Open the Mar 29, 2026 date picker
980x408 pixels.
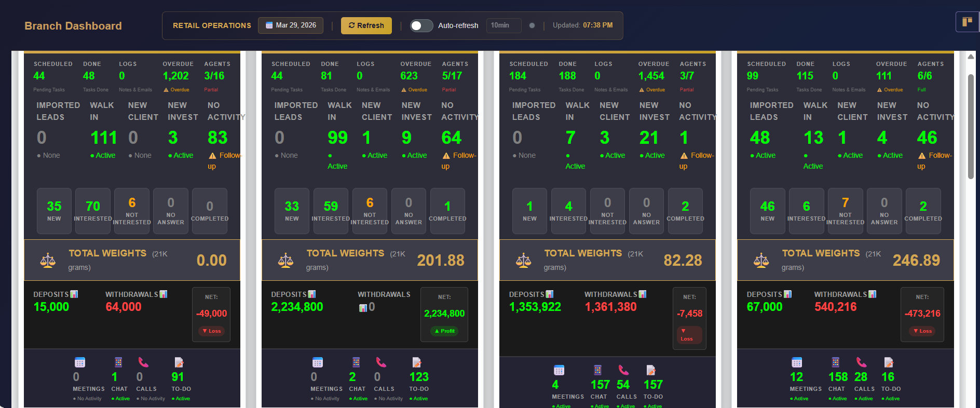point(291,25)
